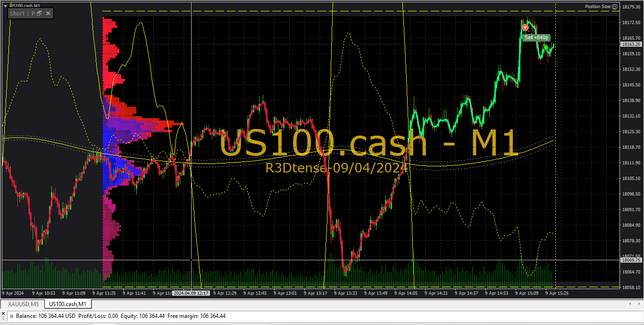Click the 18111.90 price scale value
The width and height of the screenshot is (644, 325).
631,162
